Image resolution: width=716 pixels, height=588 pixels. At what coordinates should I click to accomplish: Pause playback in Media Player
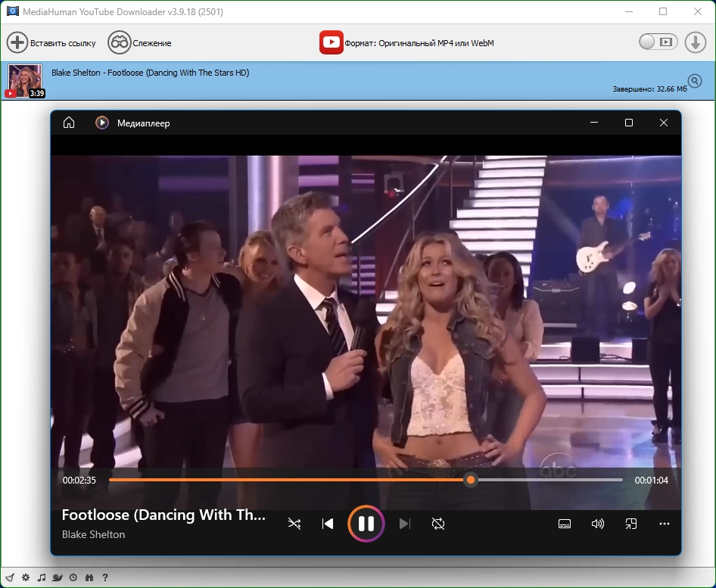pyautogui.click(x=366, y=524)
